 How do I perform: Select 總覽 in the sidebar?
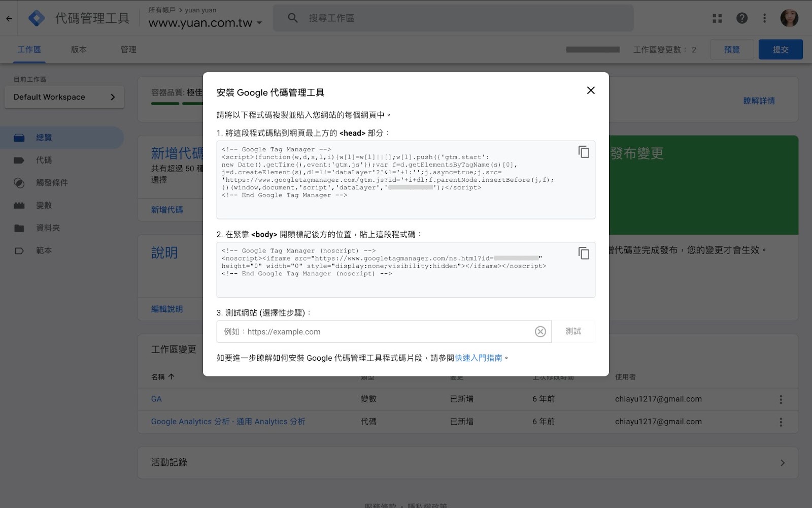point(61,138)
